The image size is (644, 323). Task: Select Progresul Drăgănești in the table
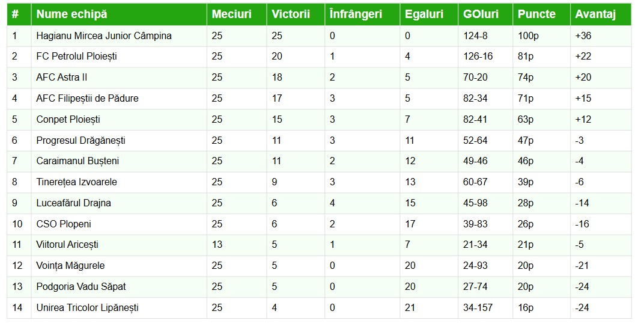[80, 140]
